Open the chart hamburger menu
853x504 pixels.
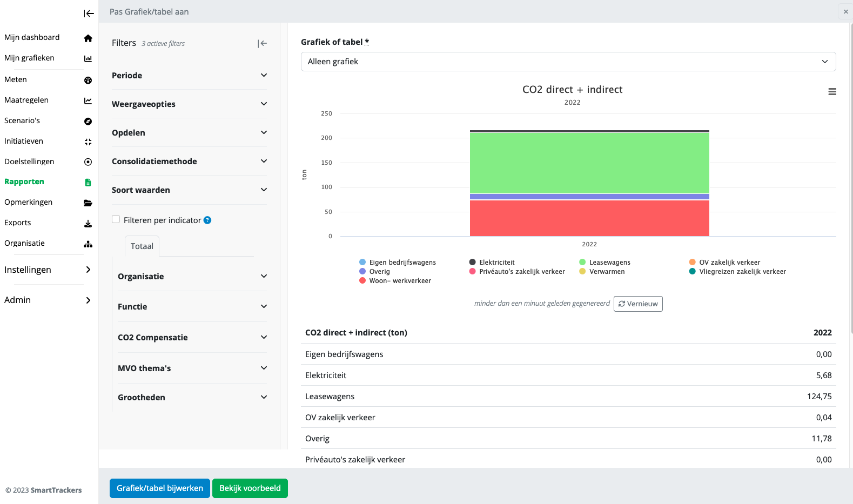click(x=832, y=92)
